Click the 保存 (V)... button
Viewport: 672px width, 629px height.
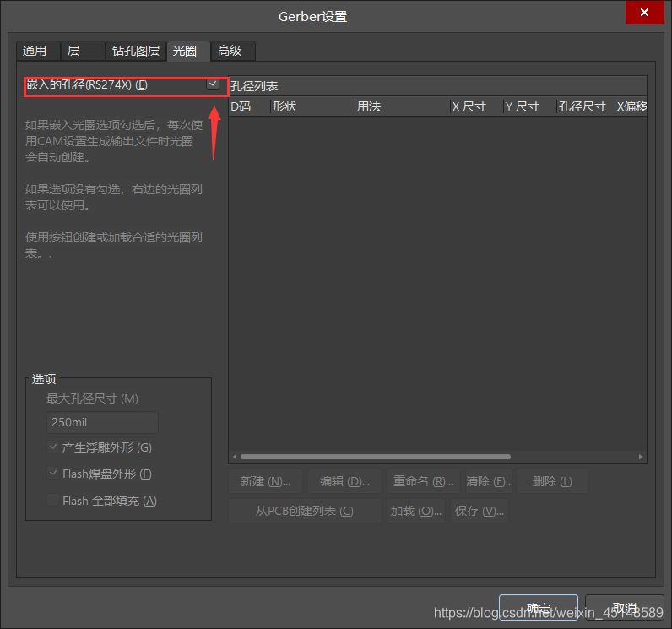[480, 511]
